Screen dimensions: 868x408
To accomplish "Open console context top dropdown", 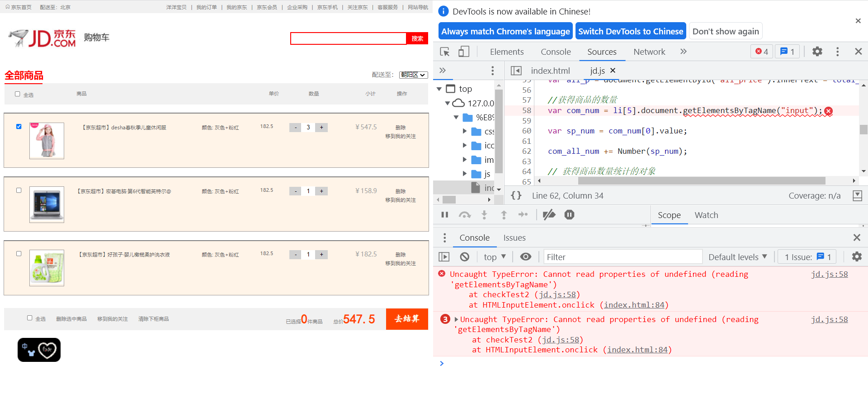I will click(495, 257).
